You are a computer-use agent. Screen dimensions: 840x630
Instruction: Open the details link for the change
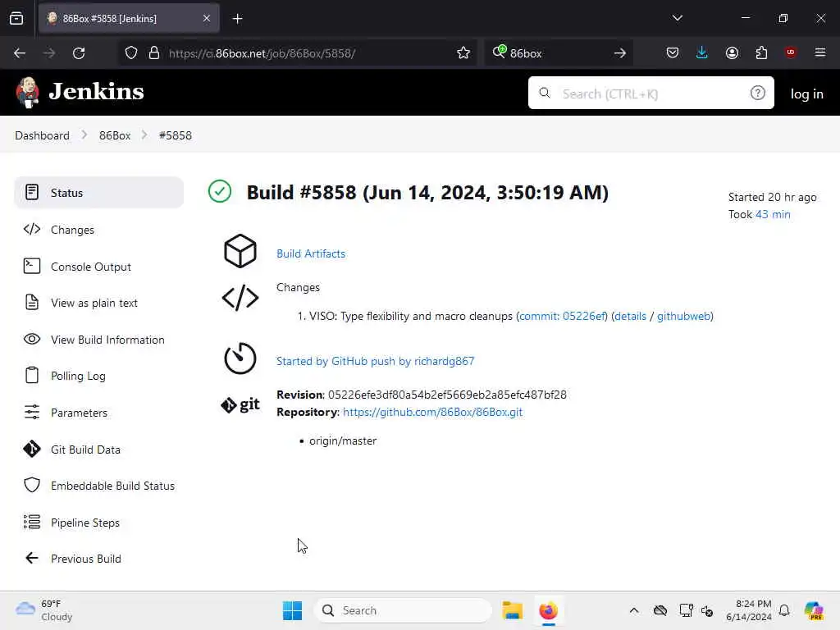click(630, 316)
